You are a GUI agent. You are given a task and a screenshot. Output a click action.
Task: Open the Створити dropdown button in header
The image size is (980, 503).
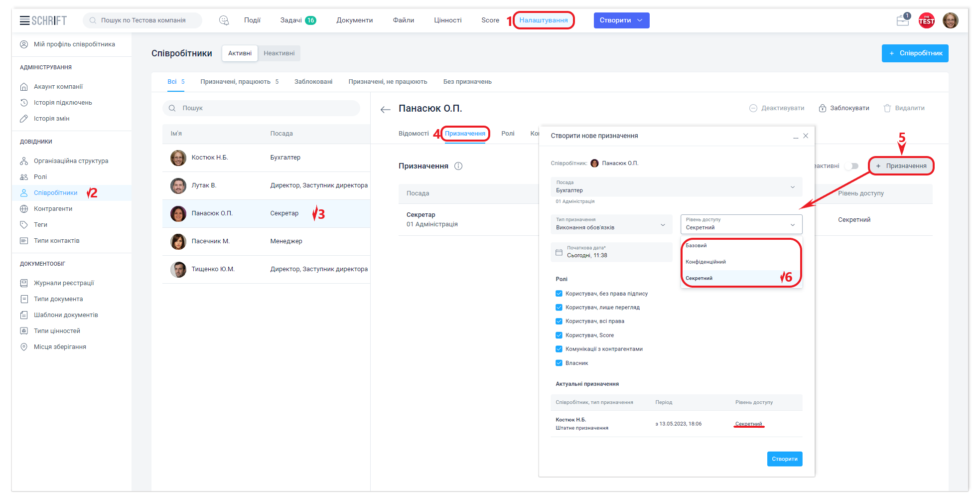[x=621, y=20]
